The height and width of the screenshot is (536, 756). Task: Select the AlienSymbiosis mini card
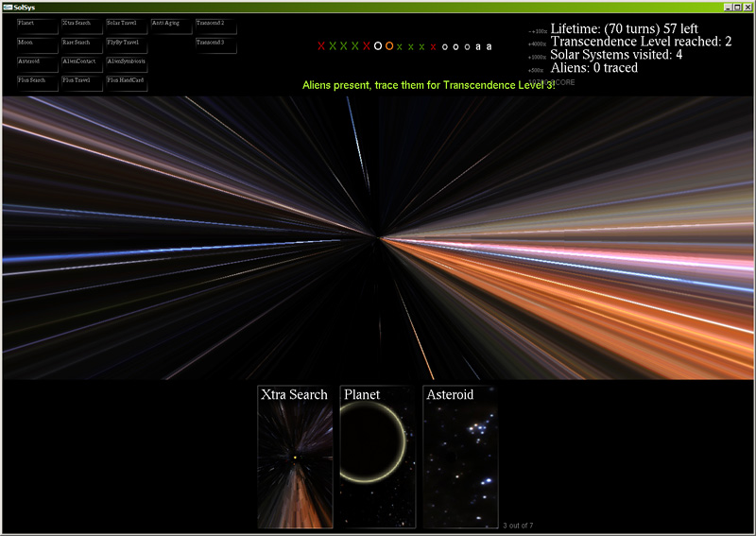click(127, 64)
